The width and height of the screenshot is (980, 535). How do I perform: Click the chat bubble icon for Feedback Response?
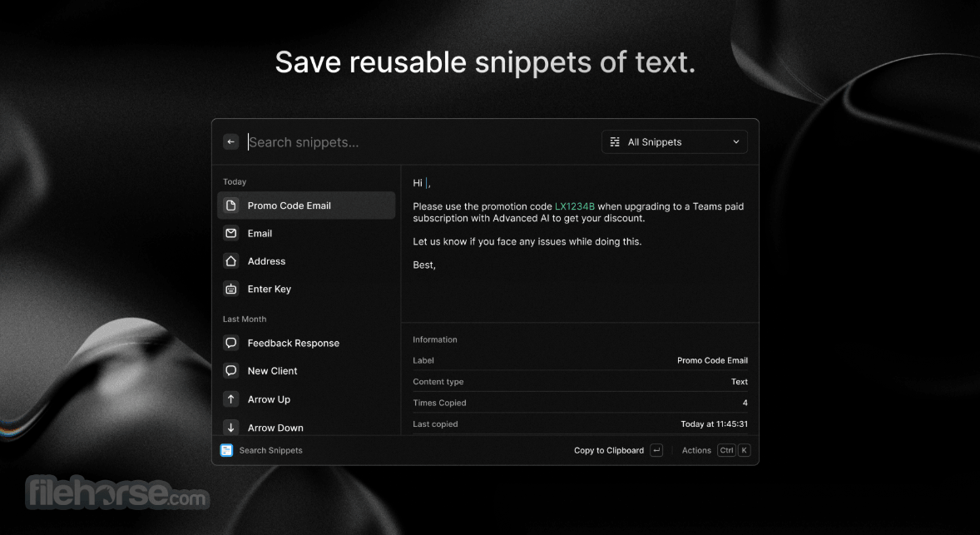(x=231, y=343)
